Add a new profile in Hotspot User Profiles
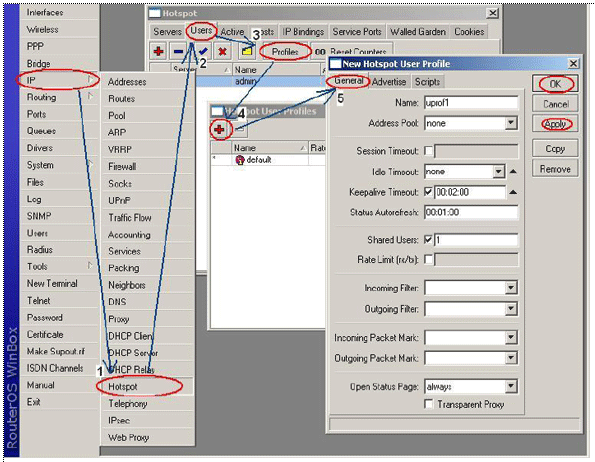Viewport: 595px width, 462px height. 219,130
